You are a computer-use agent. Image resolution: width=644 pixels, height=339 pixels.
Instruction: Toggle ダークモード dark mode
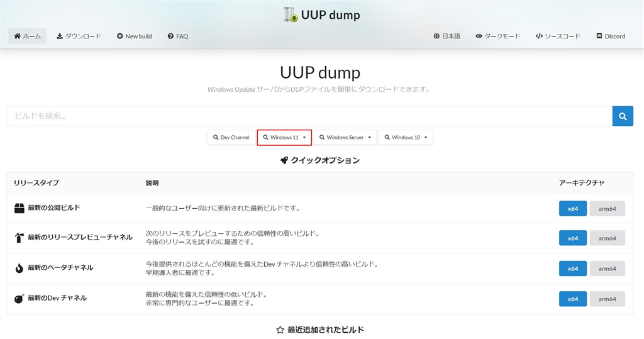pyautogui.click(x=498, y=36)
